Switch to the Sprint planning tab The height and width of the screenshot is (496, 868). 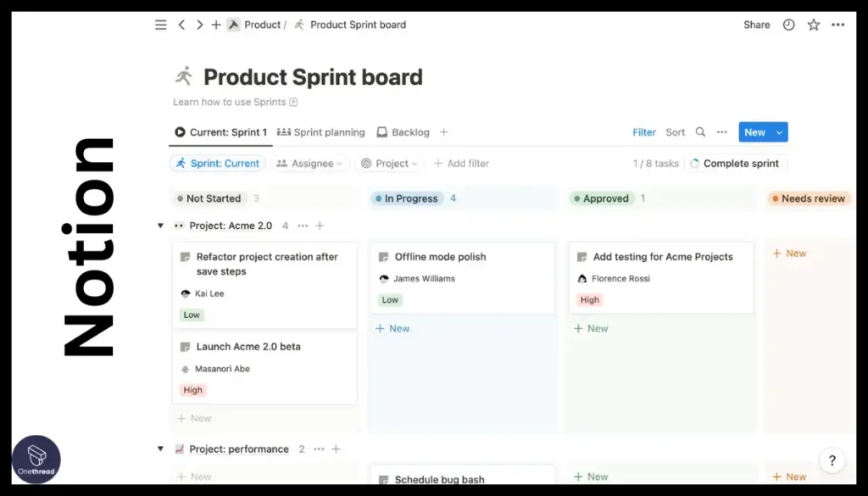click(x=321, y=132)
